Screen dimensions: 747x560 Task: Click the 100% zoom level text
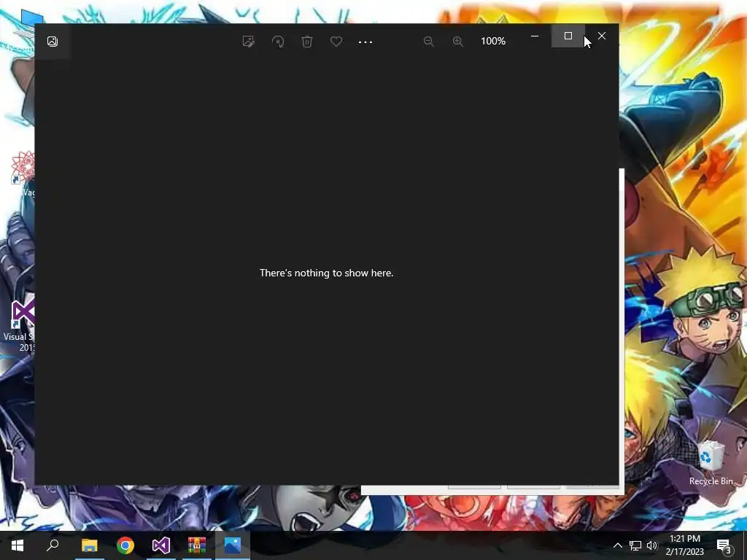tap(493, 41)
